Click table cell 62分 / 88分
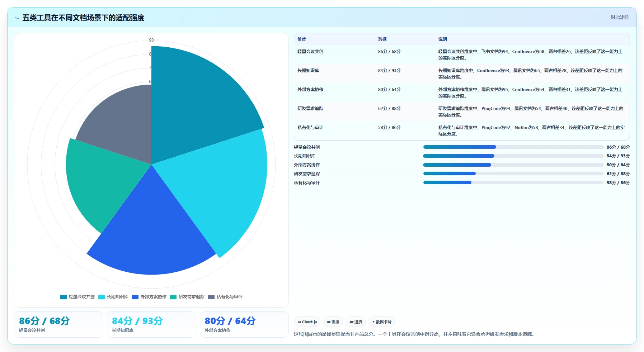Viewport: 644px width, 352px height. 389,109
